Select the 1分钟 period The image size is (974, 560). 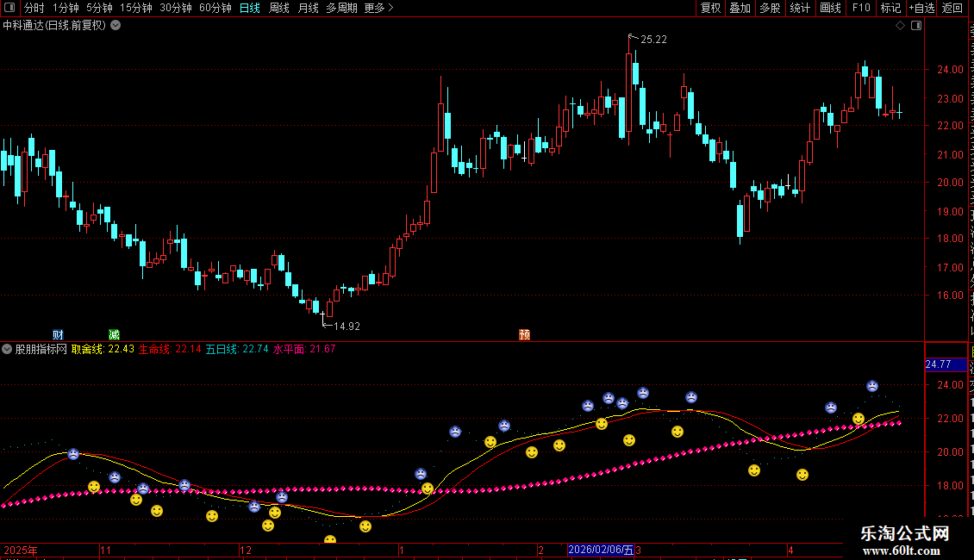(66, 8)
